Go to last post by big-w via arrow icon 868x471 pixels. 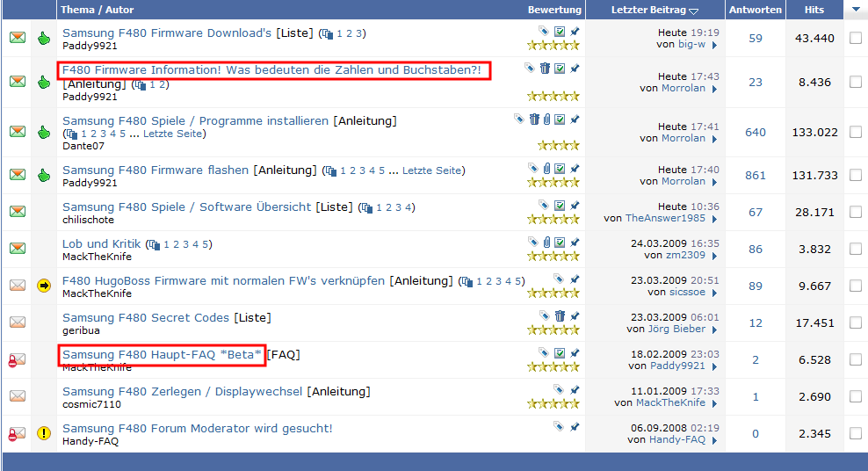[x=714, y=46]
